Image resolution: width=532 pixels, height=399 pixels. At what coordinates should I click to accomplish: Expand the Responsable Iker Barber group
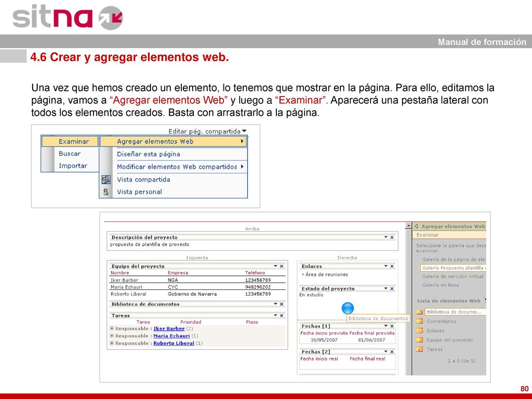click(112, 328)
